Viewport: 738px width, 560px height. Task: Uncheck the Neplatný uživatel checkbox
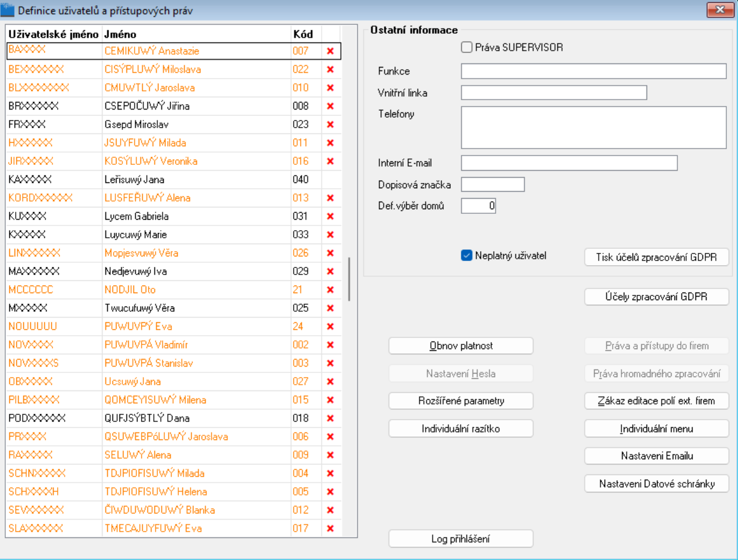[x=467, y=255]
